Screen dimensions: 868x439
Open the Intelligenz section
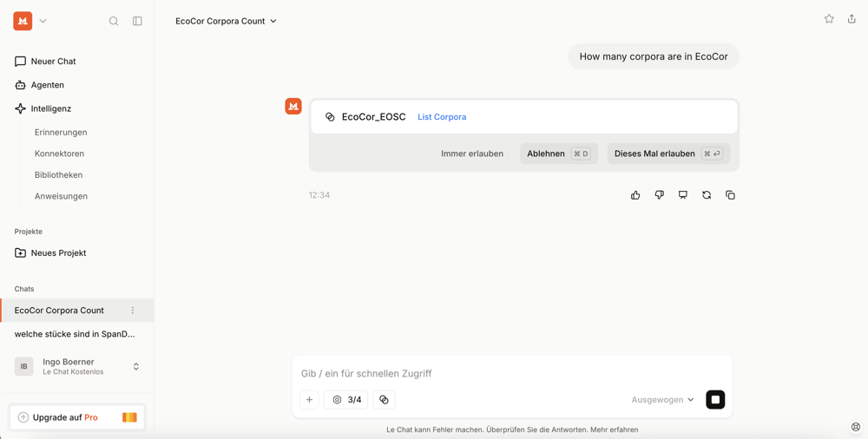click(43, 108)
